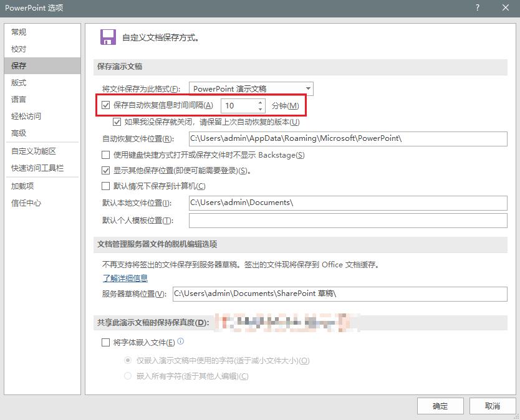Image resolution: width=520 pixels, height=420 pixels.
Task: Enable 默认情况下保存到计算机
Action: (106, 186)
